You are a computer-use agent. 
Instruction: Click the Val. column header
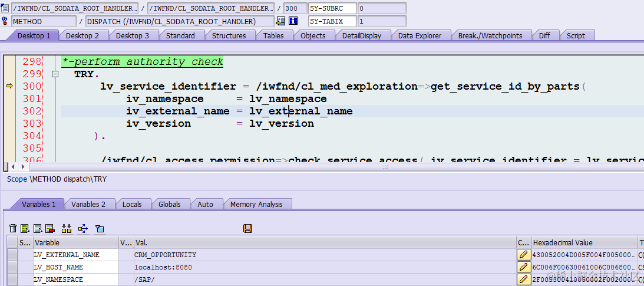coord(325,243)
